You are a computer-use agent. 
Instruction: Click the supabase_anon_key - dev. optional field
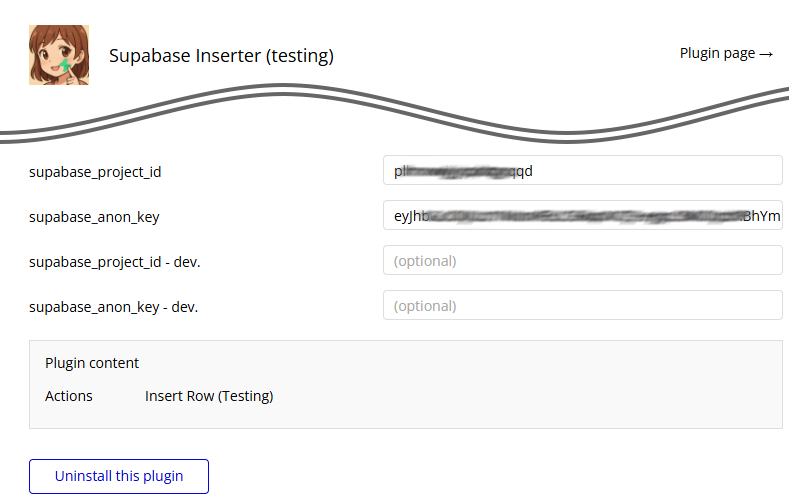(x=583, y=305)
